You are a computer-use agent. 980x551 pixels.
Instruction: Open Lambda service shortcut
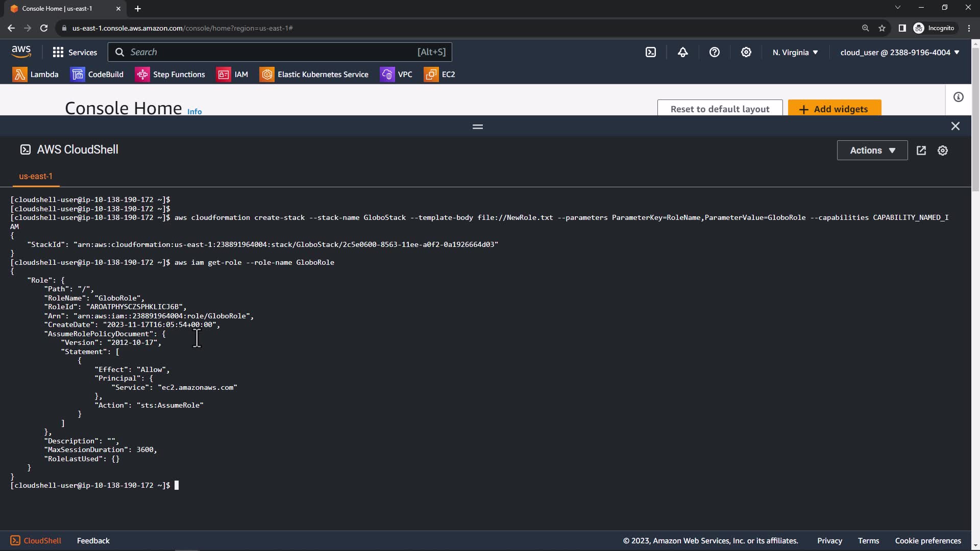(x=35, y=74)
